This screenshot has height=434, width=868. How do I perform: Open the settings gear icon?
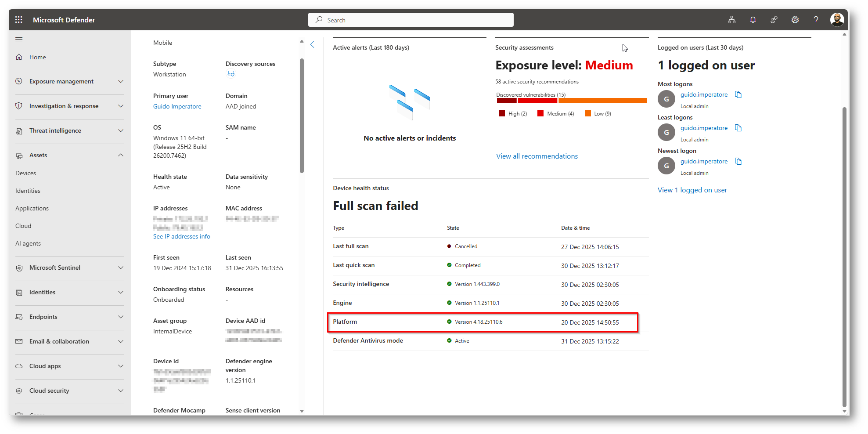point(795,20)
